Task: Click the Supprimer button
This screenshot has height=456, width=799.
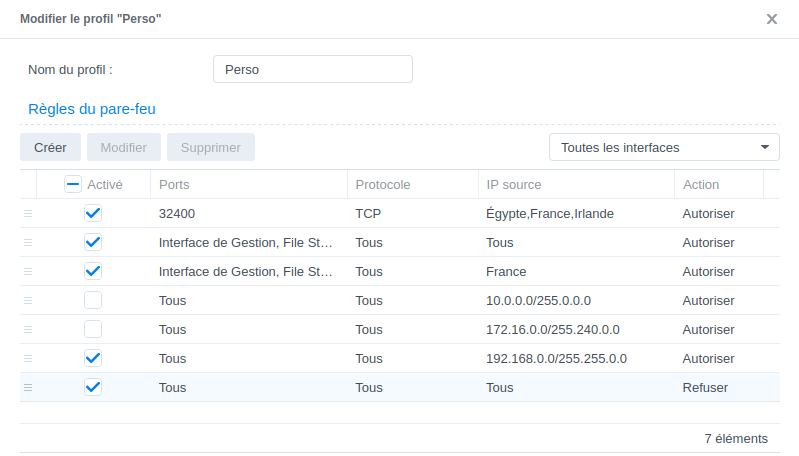Action: [x=211, y=147]
